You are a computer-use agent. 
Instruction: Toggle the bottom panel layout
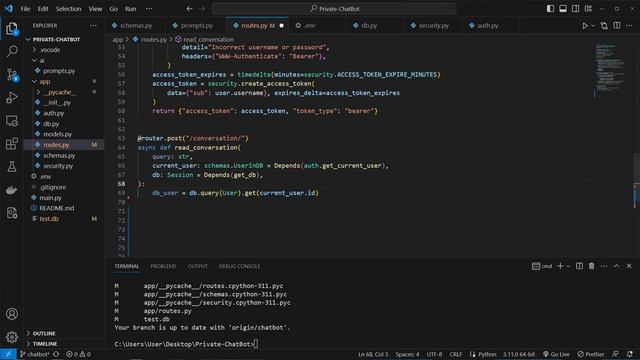click(x=563, y=9)
